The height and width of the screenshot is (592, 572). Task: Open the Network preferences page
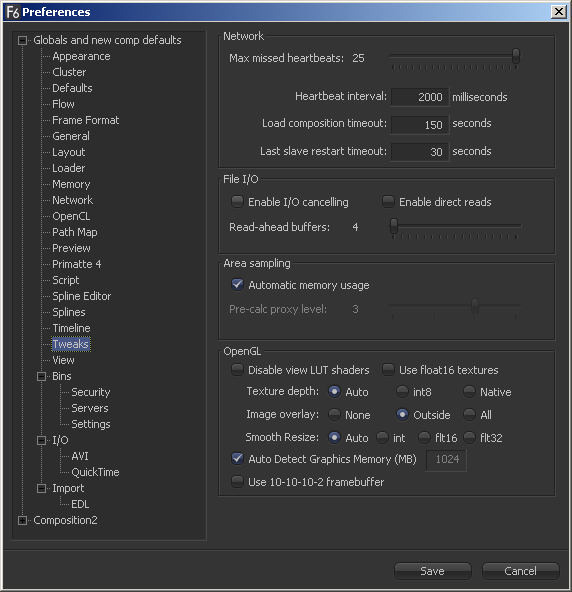point(72,200)
